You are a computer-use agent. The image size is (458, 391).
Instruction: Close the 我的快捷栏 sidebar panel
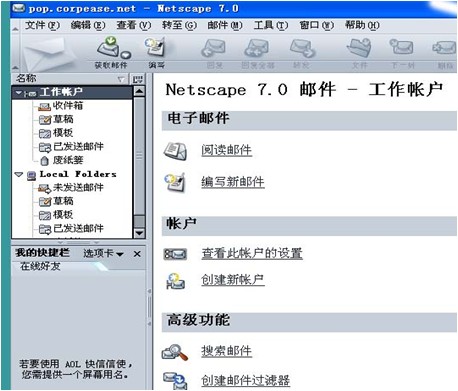pyautogui.click(x=137, y=254)
